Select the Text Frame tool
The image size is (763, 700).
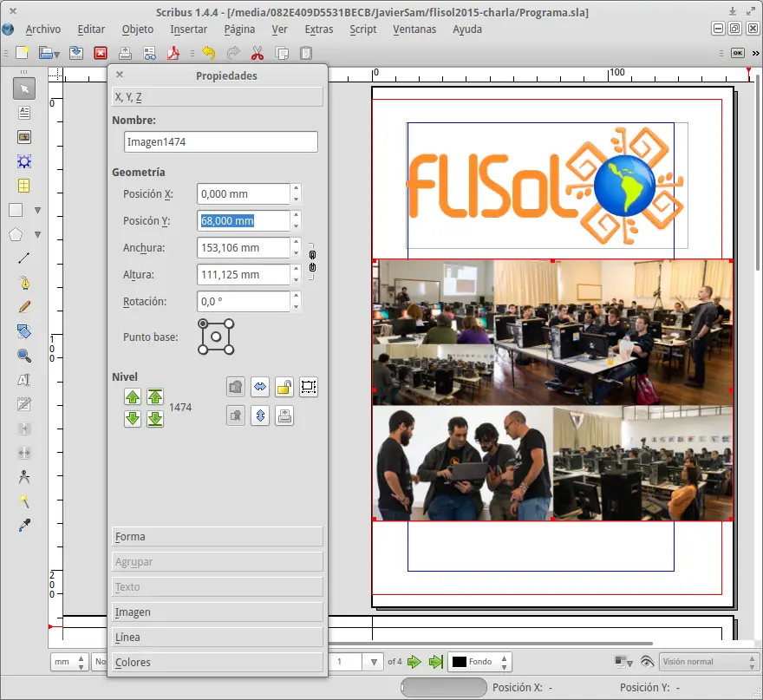pos(24,113)
